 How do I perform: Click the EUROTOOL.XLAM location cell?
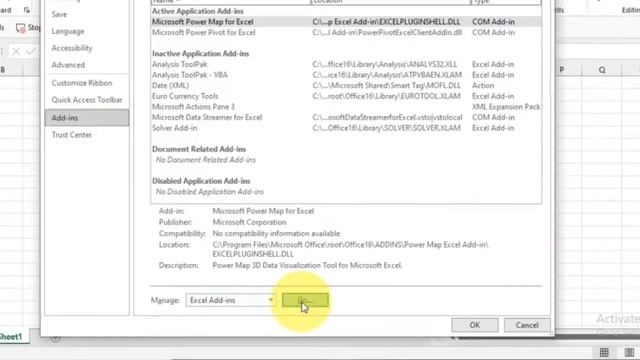pyautogui.click(x=386, y=96)
